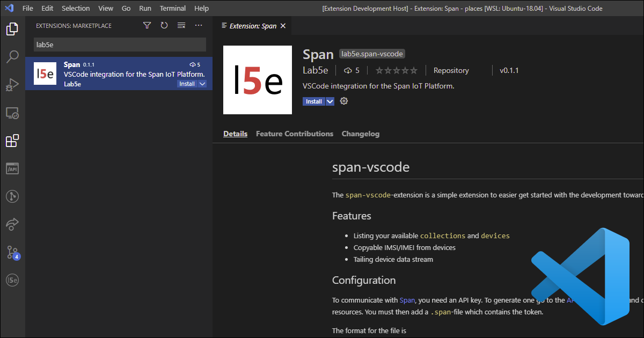
Task: Select the Extension: Span editor tab
Action: (252, 26)
